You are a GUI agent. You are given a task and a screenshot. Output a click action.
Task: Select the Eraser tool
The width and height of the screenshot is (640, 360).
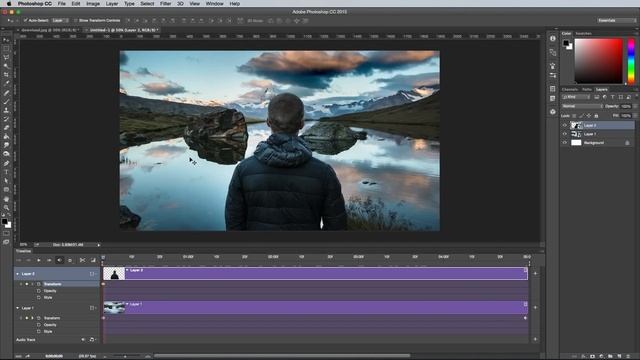(6, 128)
